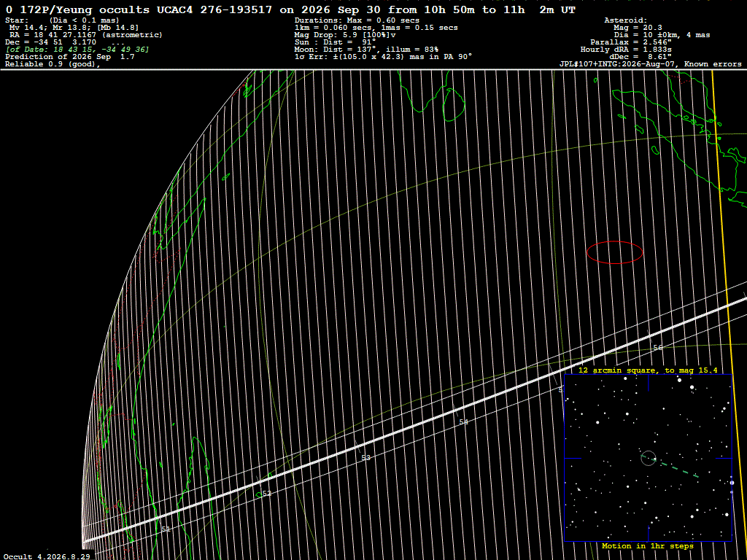747x560 pixels.
Task: Click the dashed green asteroid motion line
Action: coord(679,469)
